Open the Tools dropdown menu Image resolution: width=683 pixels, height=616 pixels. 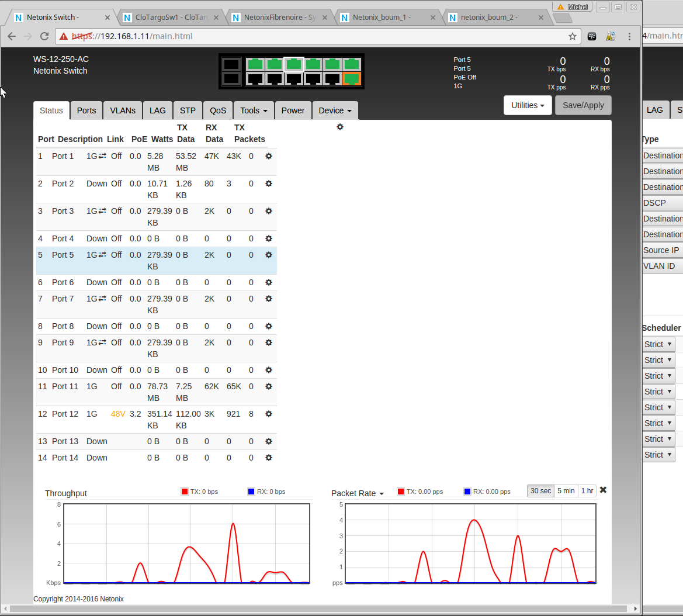pyautogui.click(x=254, y=110)
